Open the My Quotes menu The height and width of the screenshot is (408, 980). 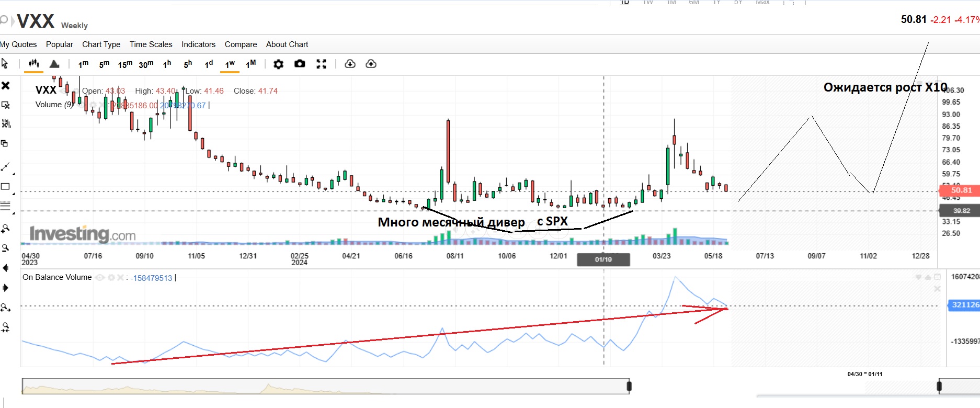(19, 44)
